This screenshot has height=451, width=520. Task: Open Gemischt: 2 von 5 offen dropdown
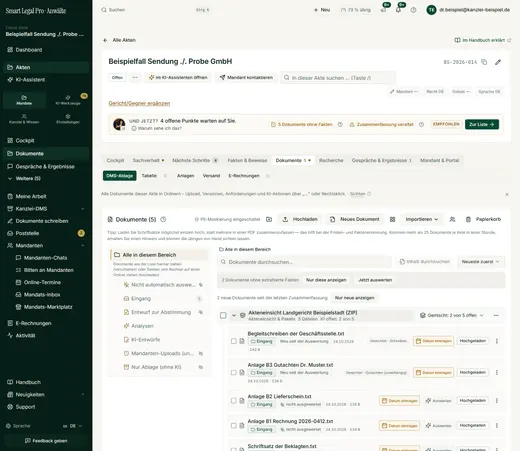[x=452, y=315]
